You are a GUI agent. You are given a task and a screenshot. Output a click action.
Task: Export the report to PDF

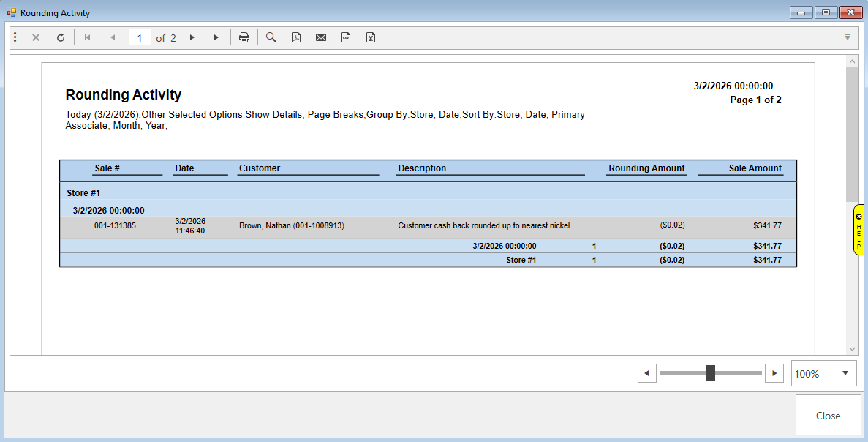[x=296, y=37]
